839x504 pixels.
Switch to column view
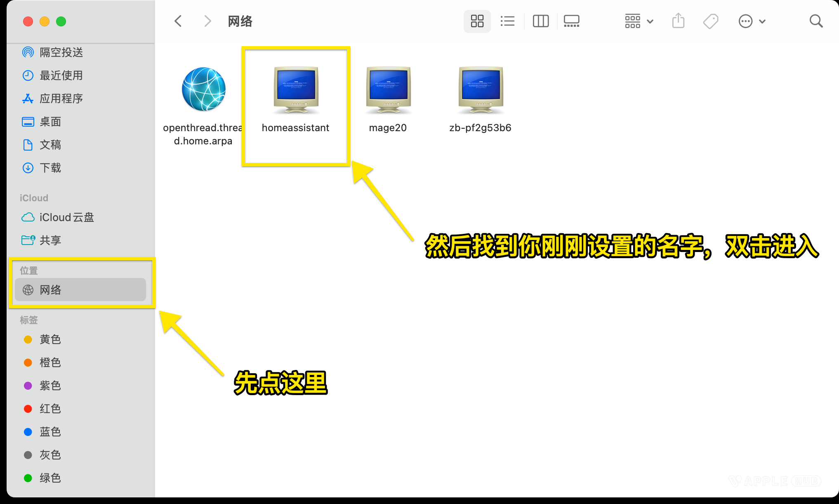(x=540, y=21)
